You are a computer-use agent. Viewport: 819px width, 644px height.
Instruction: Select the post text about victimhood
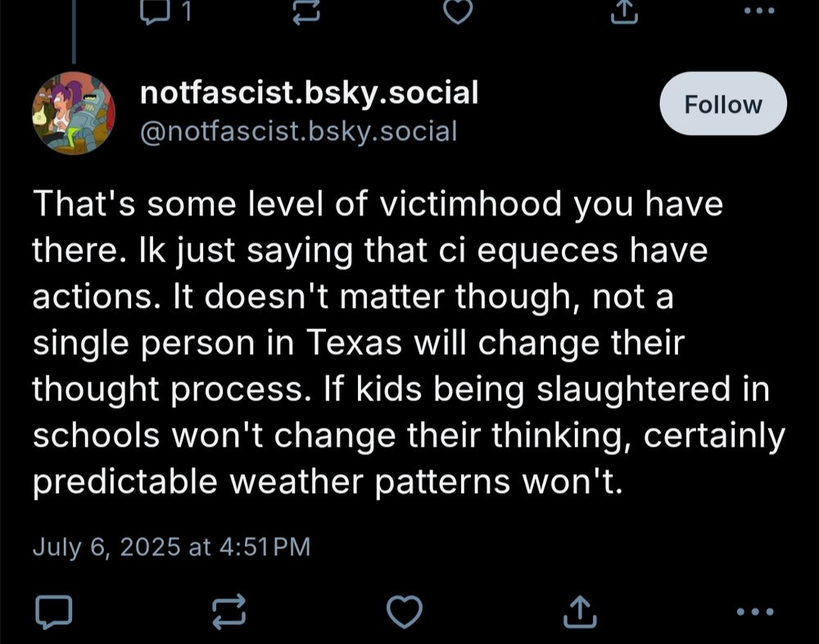coord(409,342)
